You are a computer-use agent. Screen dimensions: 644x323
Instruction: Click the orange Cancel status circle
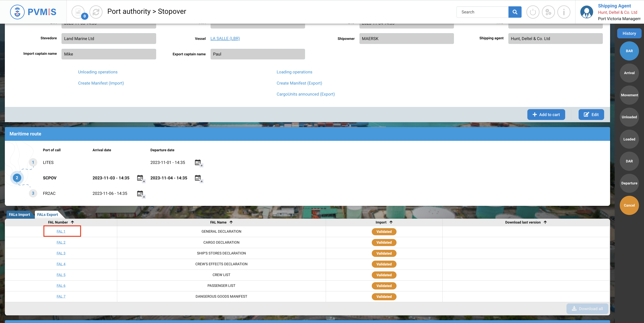coord(629,205)
